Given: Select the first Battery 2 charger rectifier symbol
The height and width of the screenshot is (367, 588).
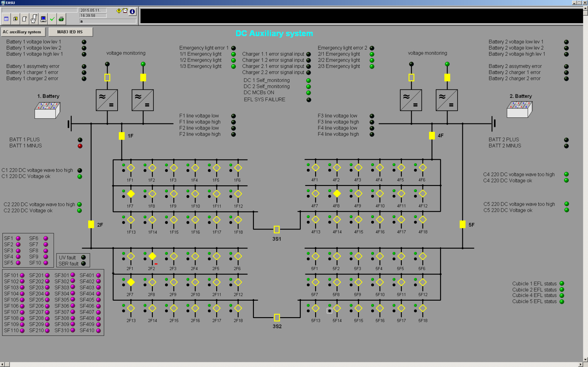Looking at the screenshot, I should pyautogui.click(x=411, y=100).
